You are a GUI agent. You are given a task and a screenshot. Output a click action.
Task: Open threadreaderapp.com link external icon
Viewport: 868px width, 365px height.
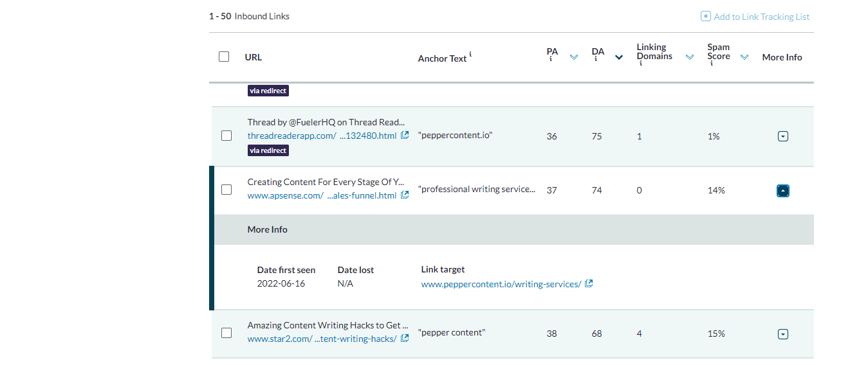[x=405, y=136]
